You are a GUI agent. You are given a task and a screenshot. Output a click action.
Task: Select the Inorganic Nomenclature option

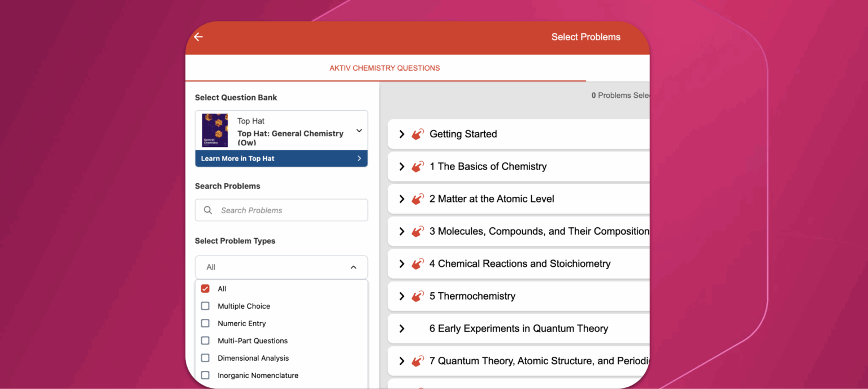pos(205,375)
